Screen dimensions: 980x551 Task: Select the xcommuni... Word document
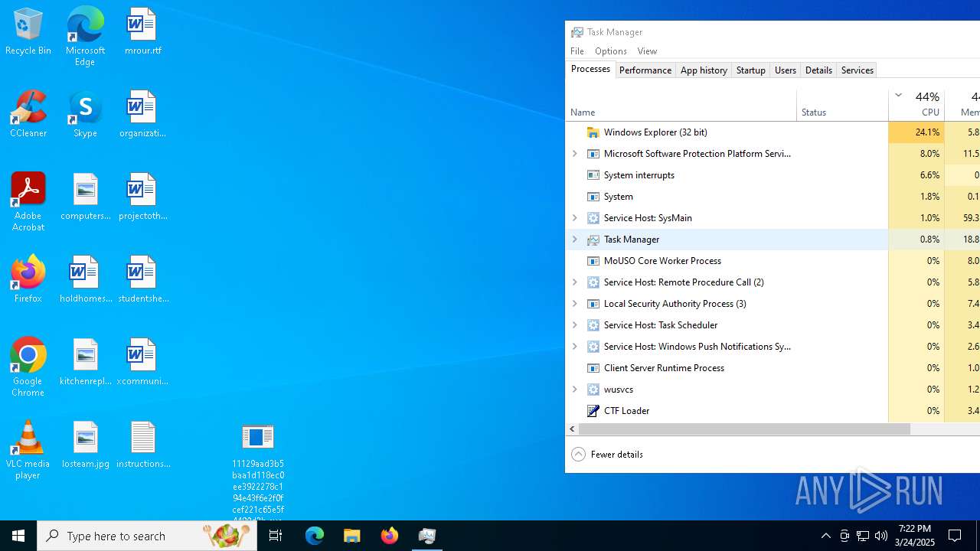tap(142, 362)
